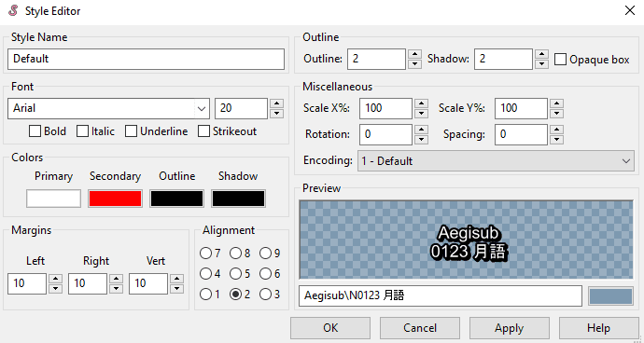This screenshot has width=644, height=343.
Task: Decrease Spacing value with down arrow
Action: (556, 140)
